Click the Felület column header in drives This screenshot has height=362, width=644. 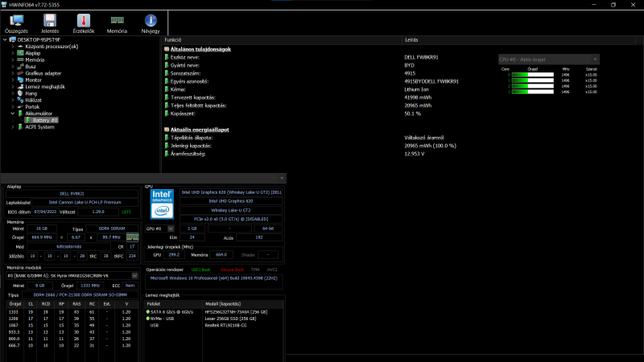click(x=174, y=304)
